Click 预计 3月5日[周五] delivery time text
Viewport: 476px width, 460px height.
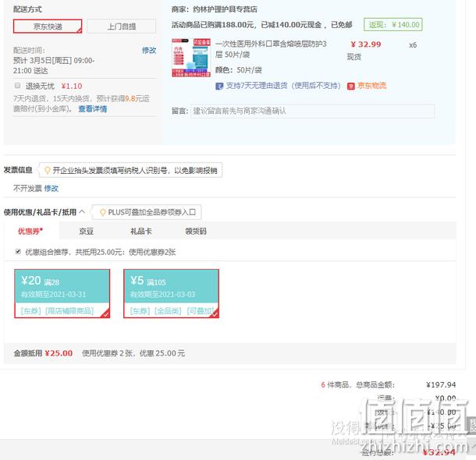tap(54, 65)
